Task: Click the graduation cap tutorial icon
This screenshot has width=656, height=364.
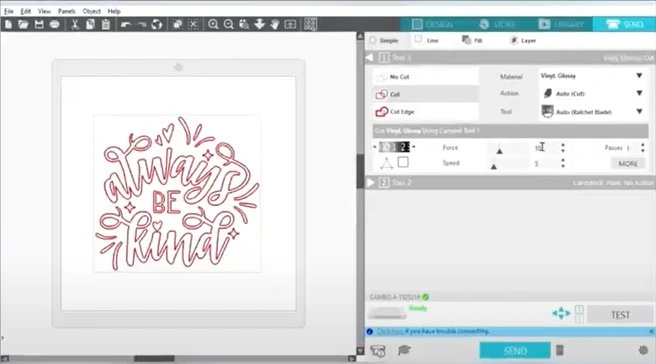Action: coord(404,350)
